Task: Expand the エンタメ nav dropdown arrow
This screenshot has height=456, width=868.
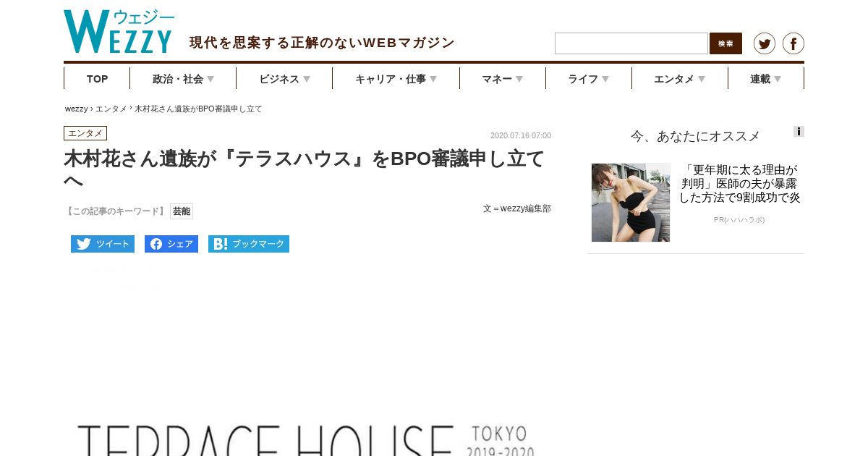Action: click(702, 79)
